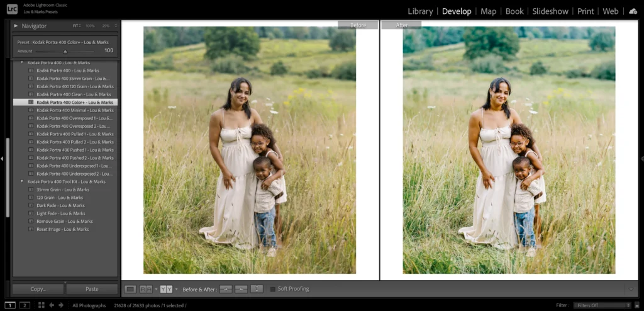Select the Before/After YY view button
Viewport: 644px width, 311px height.
[166, 289]
